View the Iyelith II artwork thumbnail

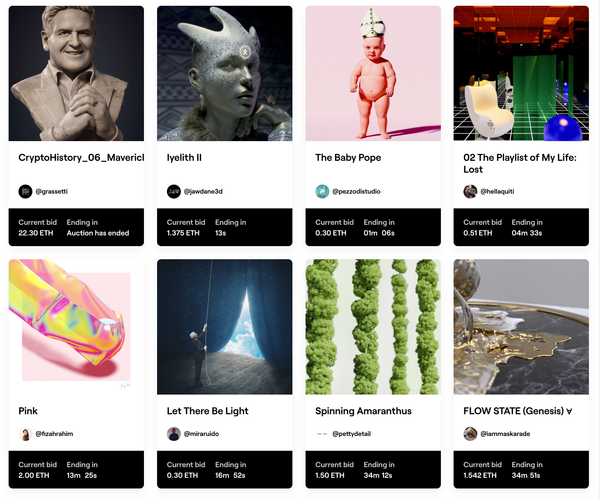coord(225,73)
